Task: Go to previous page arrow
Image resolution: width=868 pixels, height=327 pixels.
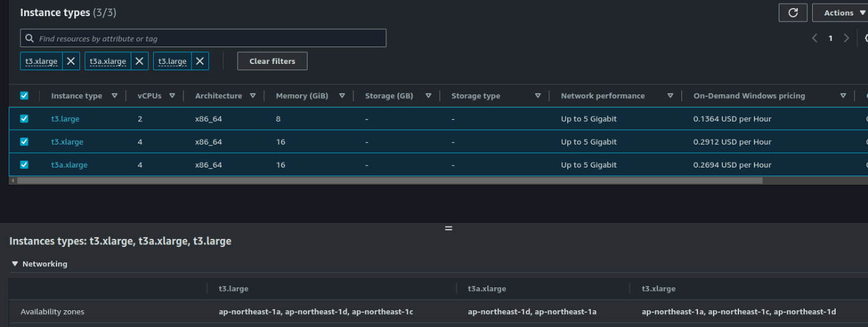Action: [x=815, y=38]
